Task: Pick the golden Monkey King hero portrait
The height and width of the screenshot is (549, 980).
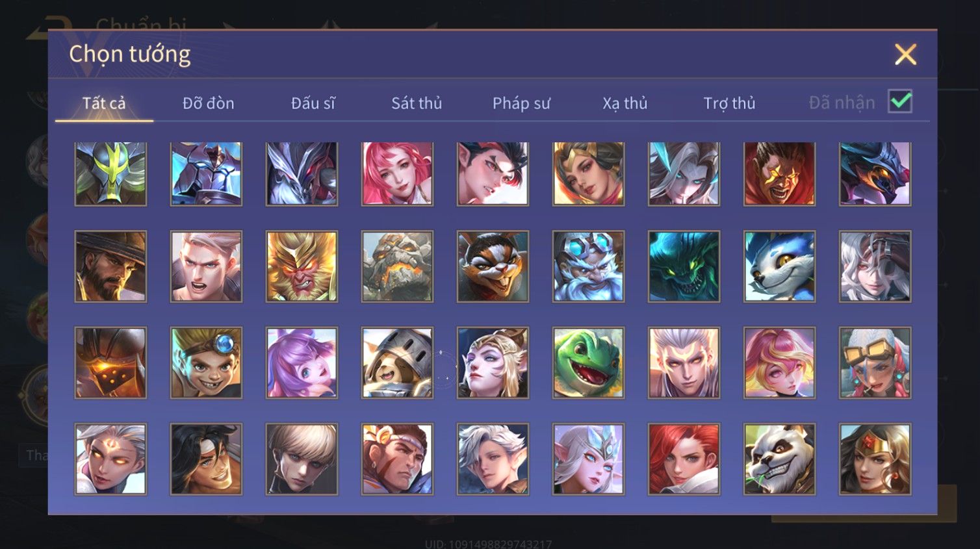Action: coord(302,266)
